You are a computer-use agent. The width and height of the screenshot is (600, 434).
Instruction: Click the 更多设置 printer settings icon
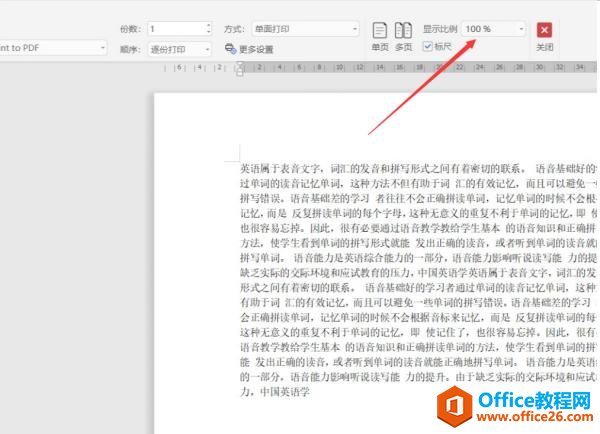tap(231, 48)
